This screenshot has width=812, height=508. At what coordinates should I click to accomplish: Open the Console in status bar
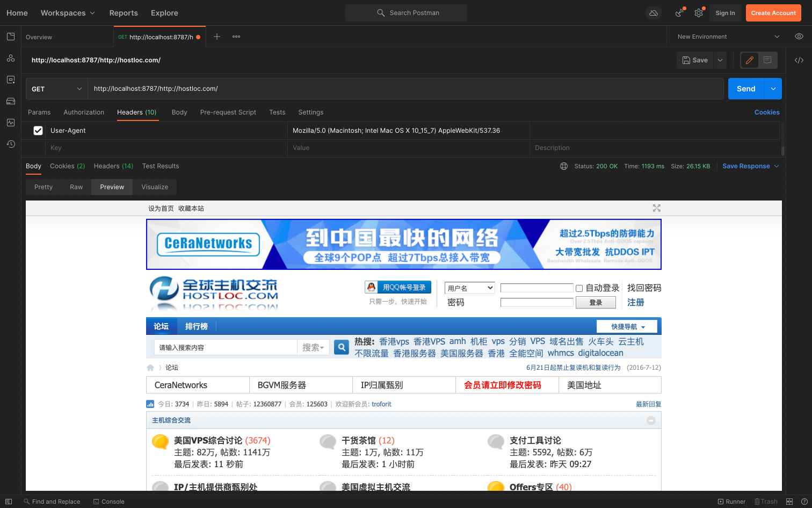[x=109, y=502]
